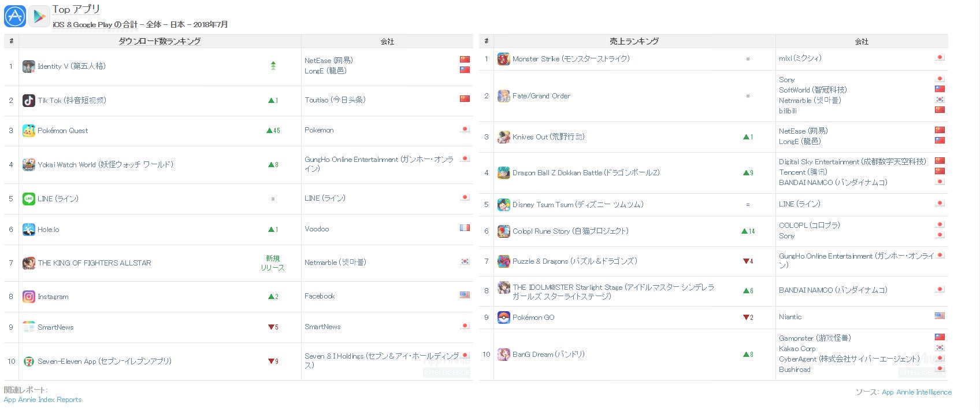980x413 pixels.
Task: Click the Identity V app icon
Action: tap(29, 67)
